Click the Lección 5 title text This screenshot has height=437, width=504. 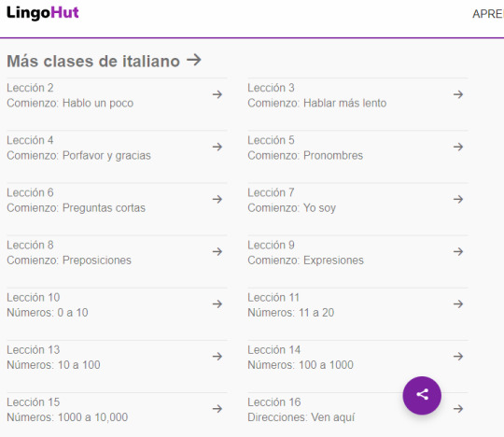tap(271, 140)
